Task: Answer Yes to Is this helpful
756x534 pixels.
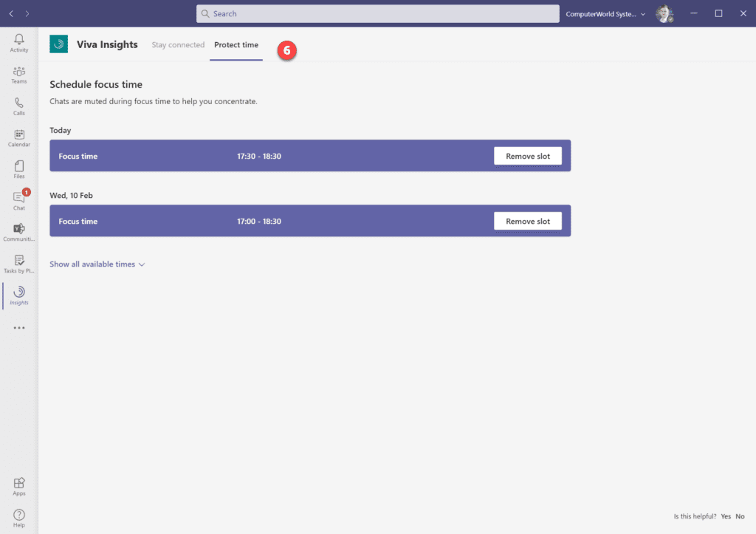Action: click(x=726, y=516)
